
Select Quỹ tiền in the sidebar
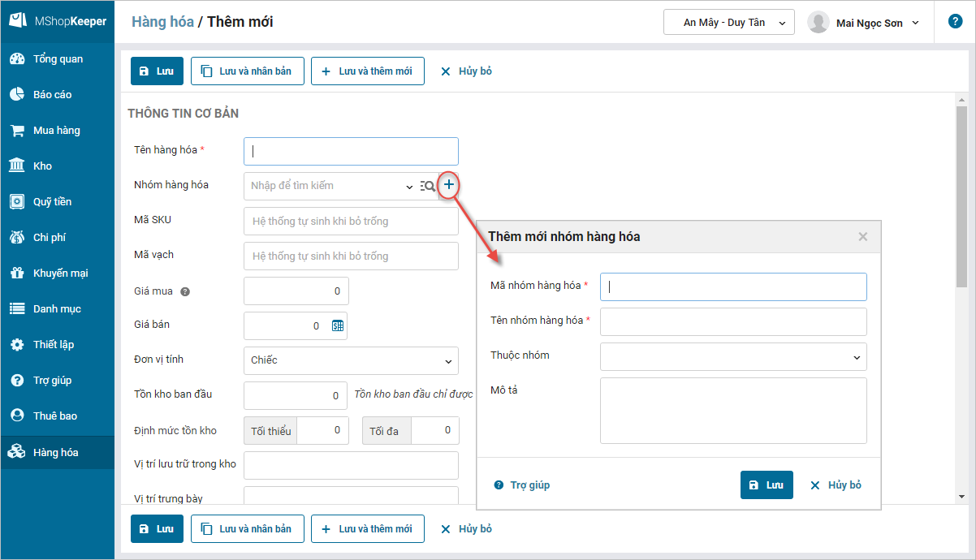coord(52,201)
